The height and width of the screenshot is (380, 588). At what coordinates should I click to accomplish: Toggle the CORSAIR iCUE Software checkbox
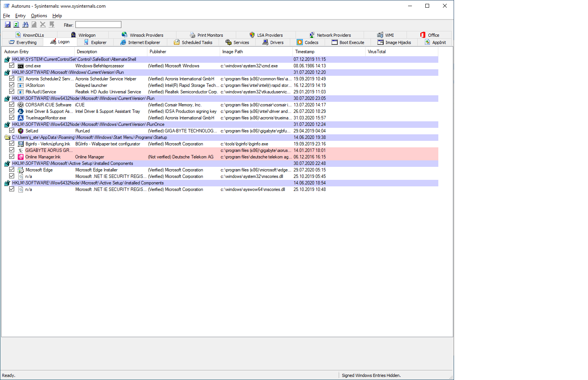(x=12, y=104)
